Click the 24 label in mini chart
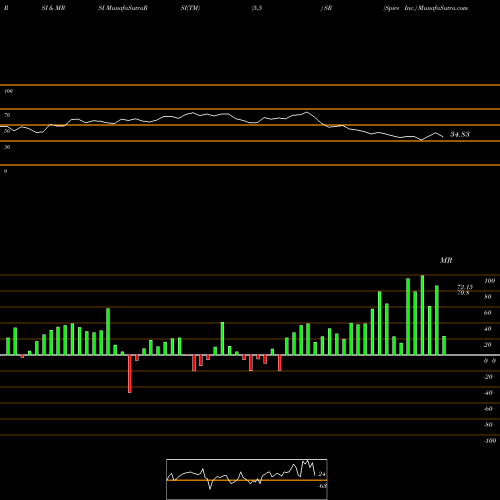Image resolution: width=500 pixels, height=500 pixels. [x=322, y=474]
